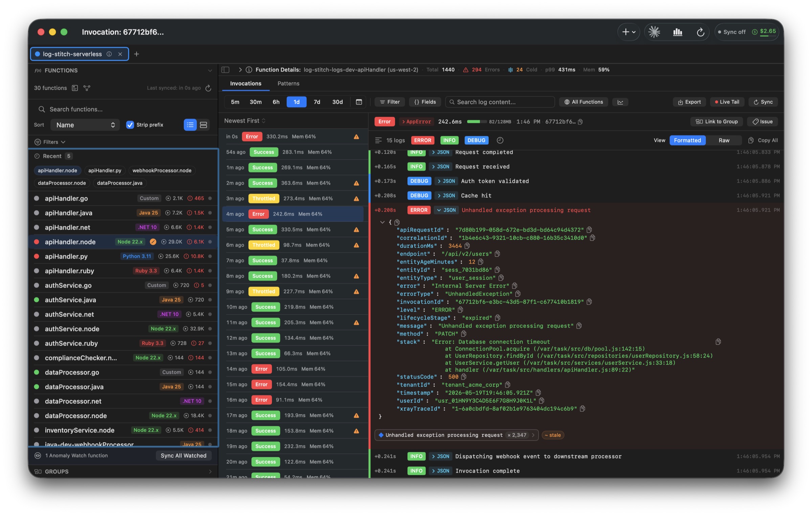Screen dimensions: 812x515
Task: Expand the AppError chevron tag
Action: (x=416, y=122)
